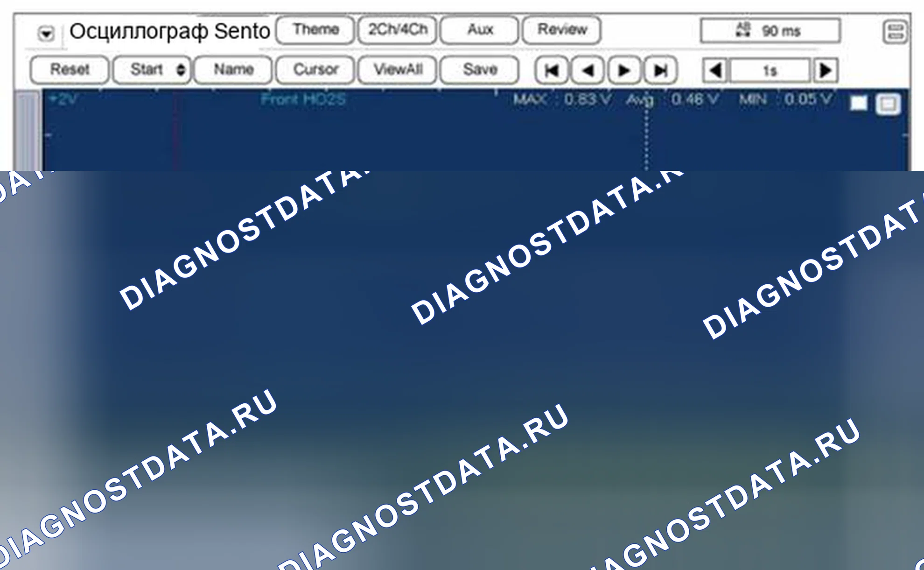Click the Avg 0.46 V reading
This screenshot has width=924, height=570.
coord(672,100)
